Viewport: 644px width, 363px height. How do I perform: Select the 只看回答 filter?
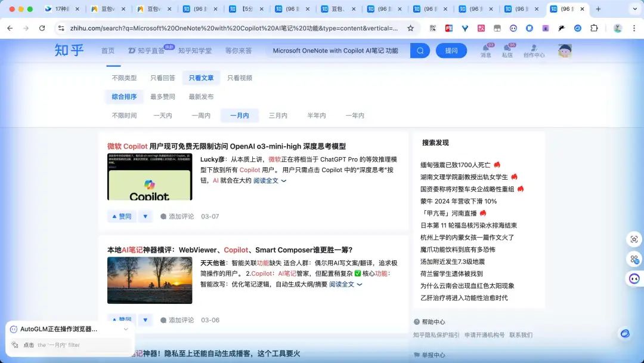click(x=163, y=78)
